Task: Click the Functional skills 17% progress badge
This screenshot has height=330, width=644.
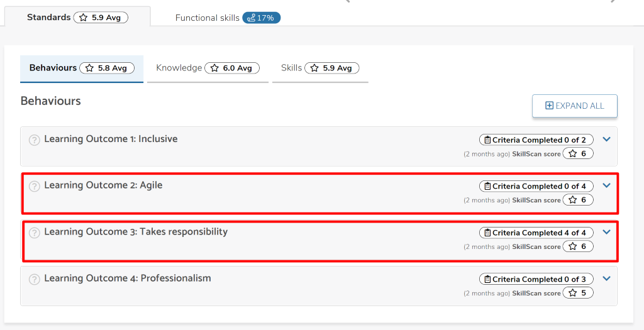Action: [x=261, y=18]
